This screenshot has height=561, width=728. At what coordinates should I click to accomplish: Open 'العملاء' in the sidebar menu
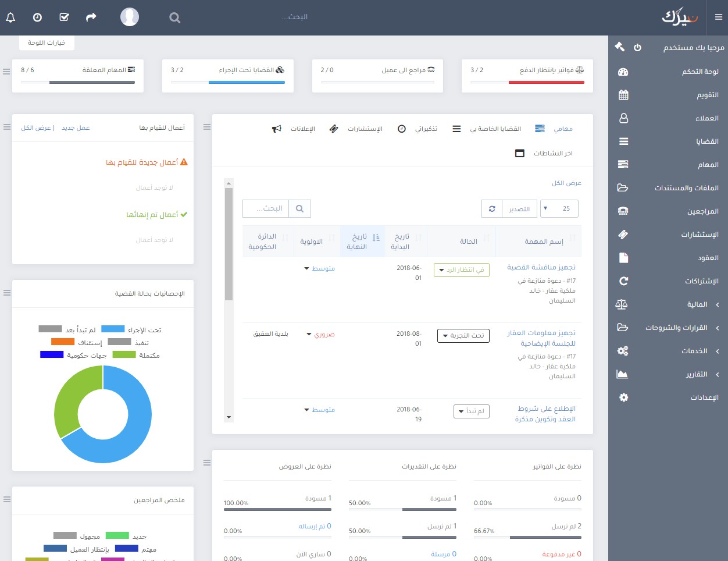(x=706, y=118)
